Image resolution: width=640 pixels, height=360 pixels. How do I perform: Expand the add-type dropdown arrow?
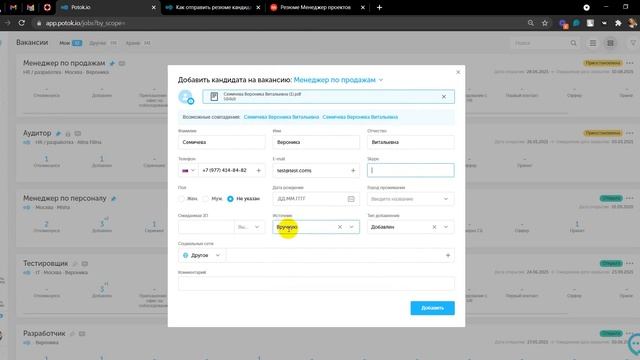[x=446, y=227]
